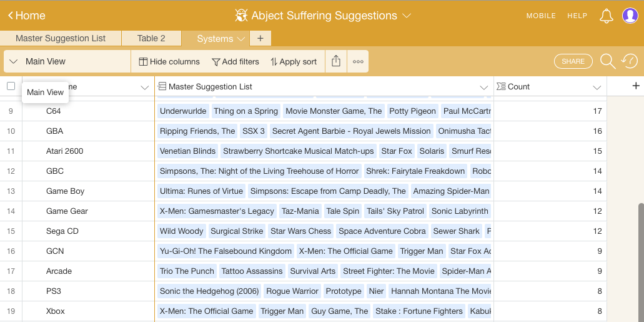The height and width of the screenshot is (322, 644).
Task: Open the Count column dropdown arrow
Action: click(x=597, y=87)
